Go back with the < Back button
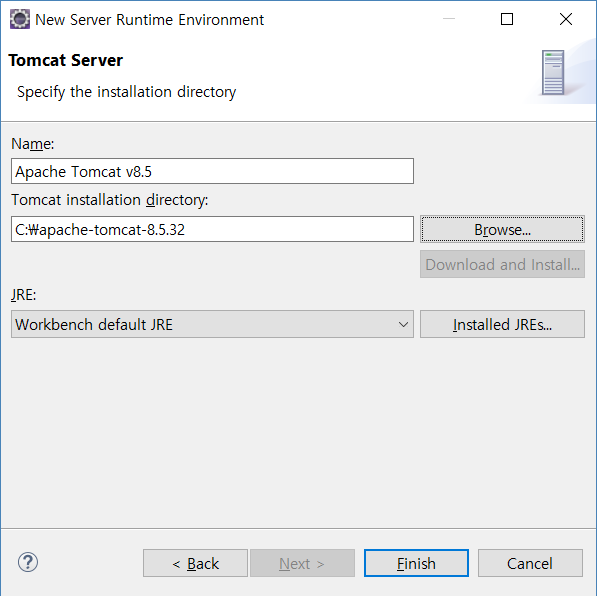The height and width of the screenshot is (596, 597). 195,563
